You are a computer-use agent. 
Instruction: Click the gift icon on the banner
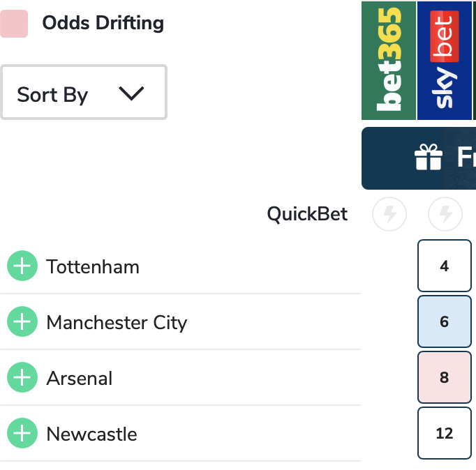click(x=429, y=158)
